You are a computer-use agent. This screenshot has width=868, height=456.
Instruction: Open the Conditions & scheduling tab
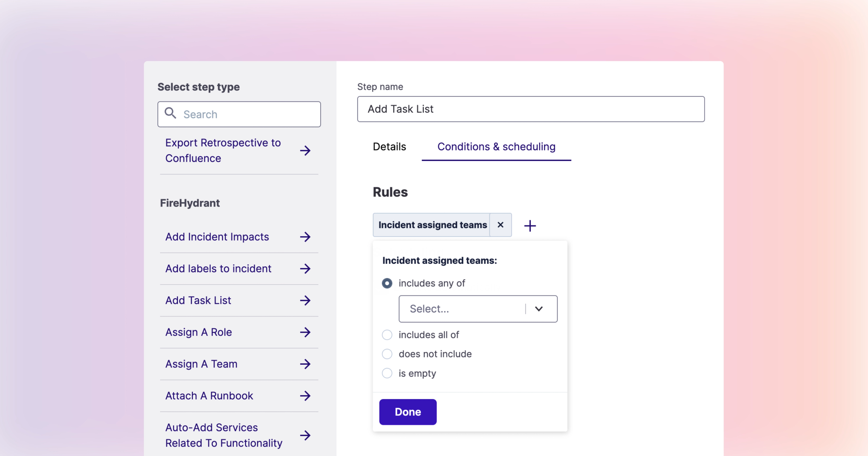coord(496,147)
